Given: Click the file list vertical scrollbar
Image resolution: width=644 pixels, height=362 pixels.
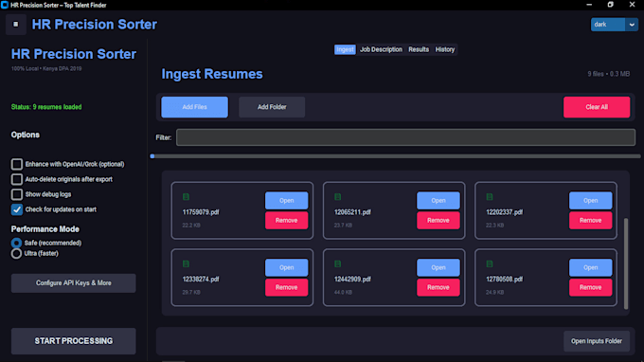Looking at the screenshot, I should pyautogui.click(x=626, y=263).
